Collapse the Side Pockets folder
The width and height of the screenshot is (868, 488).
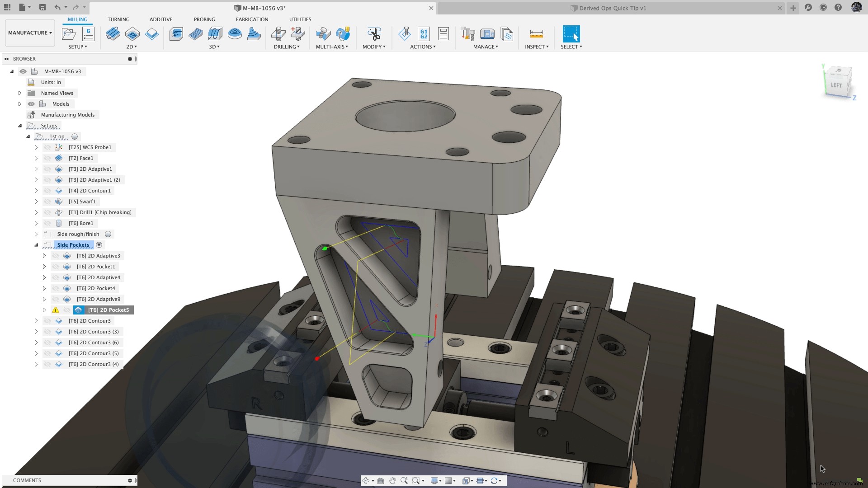point(36,245)
